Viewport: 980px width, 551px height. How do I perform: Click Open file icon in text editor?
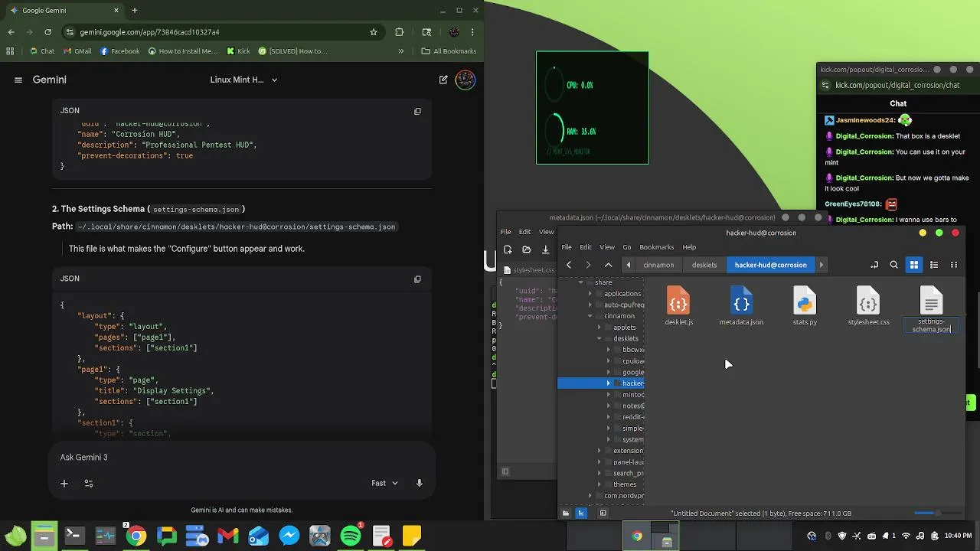(x=527, y=249)
